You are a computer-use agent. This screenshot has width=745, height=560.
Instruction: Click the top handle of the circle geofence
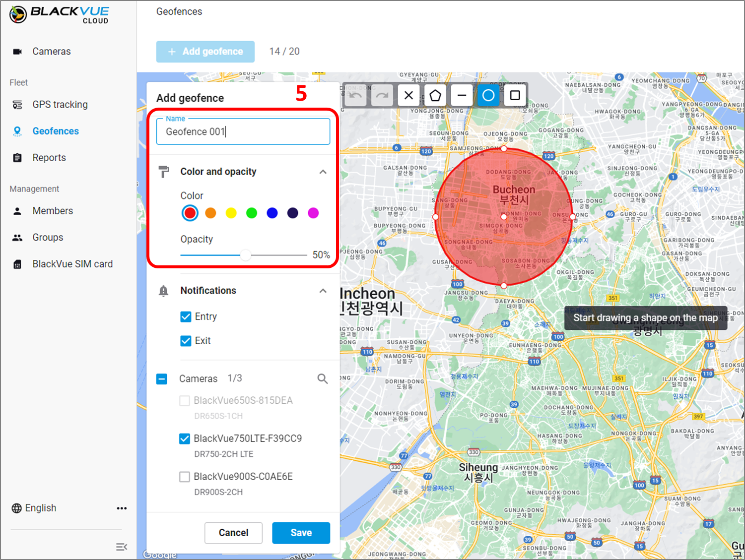coord(504,148)
